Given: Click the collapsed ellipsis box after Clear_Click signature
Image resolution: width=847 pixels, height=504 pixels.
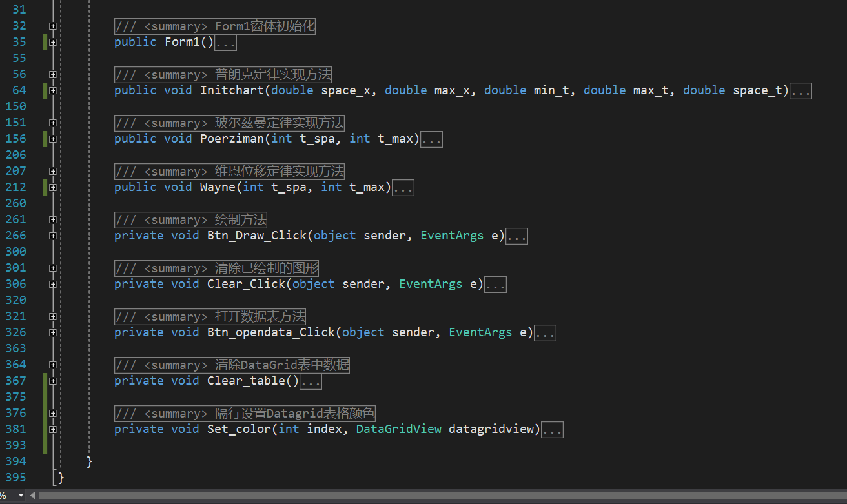Looking at the screenshot, I should click(495, 285).
